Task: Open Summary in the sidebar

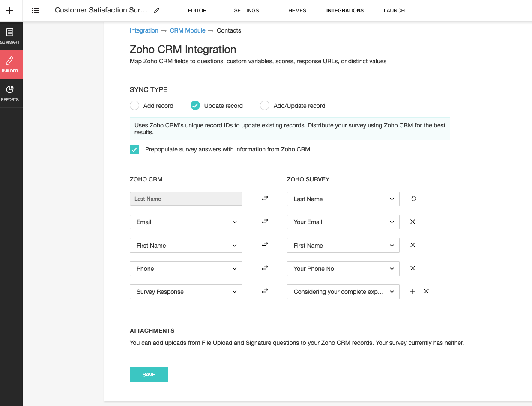Action: (x=10, y=36)
